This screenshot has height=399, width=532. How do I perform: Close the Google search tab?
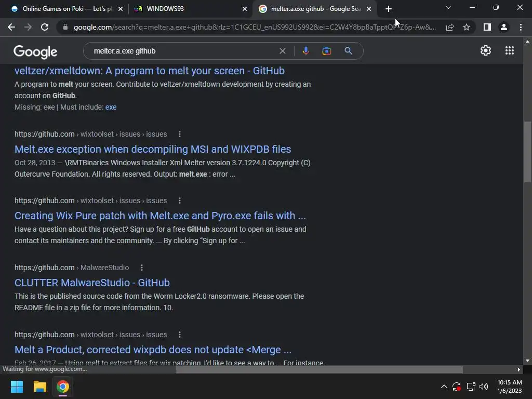[x=369, y=9]
